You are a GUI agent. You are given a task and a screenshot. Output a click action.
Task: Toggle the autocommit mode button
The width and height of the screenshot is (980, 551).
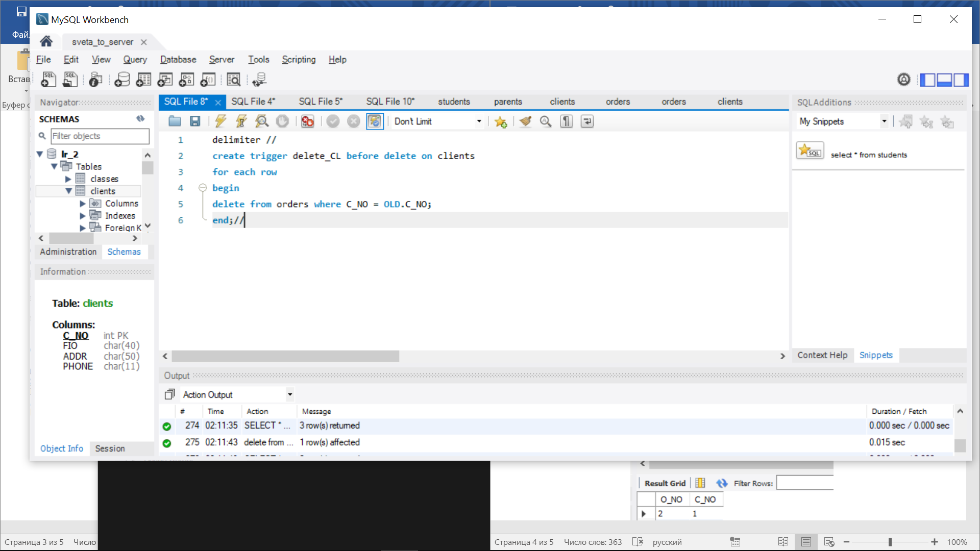(x=375, y=121)
